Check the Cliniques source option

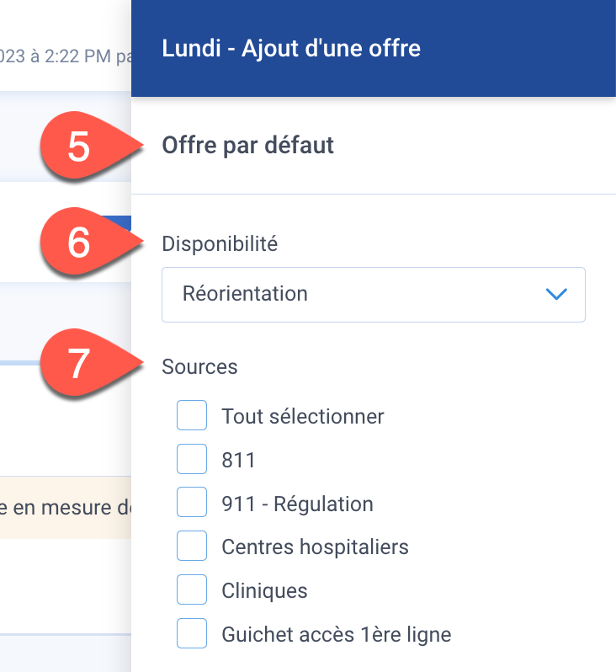[x=192, y=589]
